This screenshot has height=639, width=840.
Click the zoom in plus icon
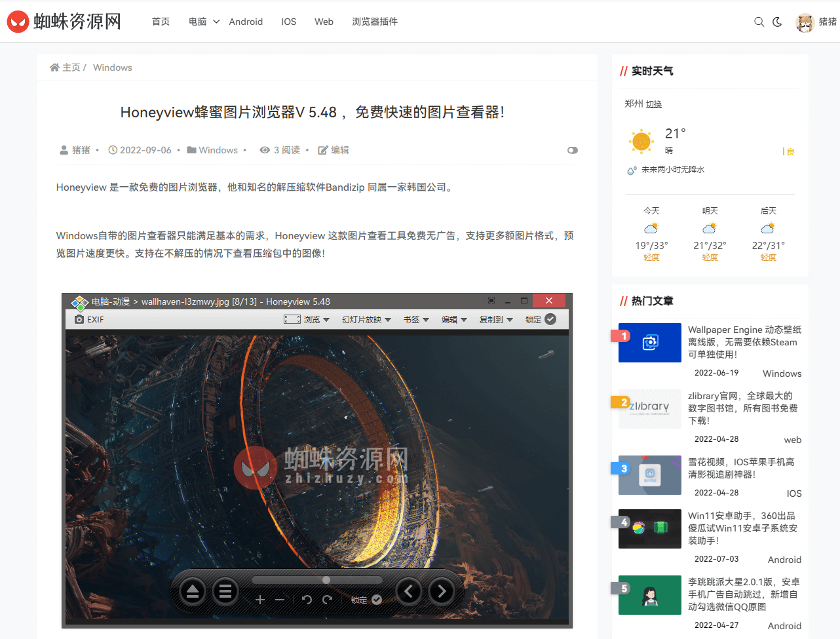[260, 600]
